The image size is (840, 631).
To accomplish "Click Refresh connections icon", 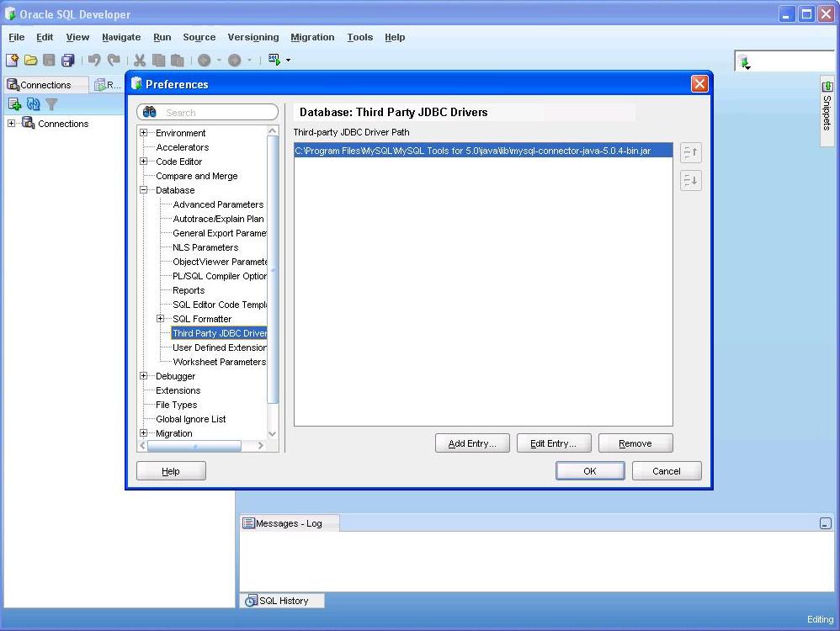I will click(33, 104).
